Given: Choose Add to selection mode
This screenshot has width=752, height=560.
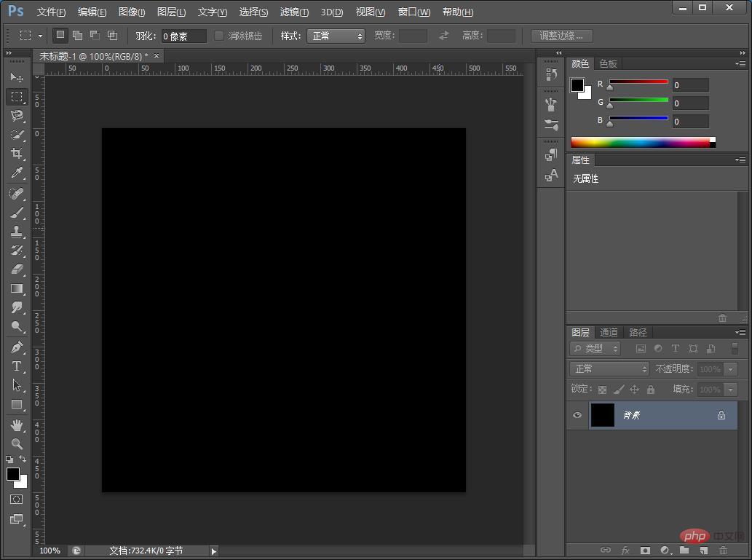Looking at the screenshot, I should [77, 35].
